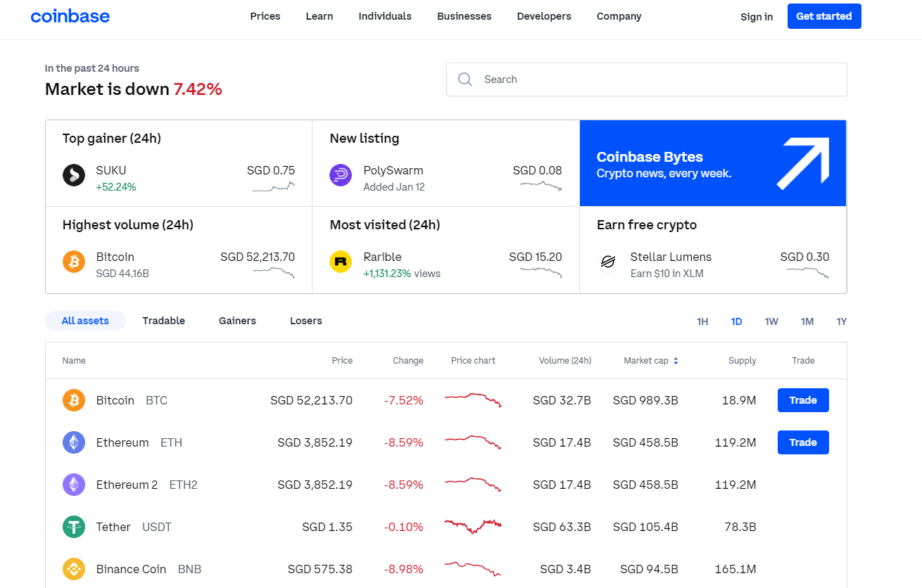Sort table by Name column header
The height and width of the screenshot is (588, 922).
click(x=74, y=361)
